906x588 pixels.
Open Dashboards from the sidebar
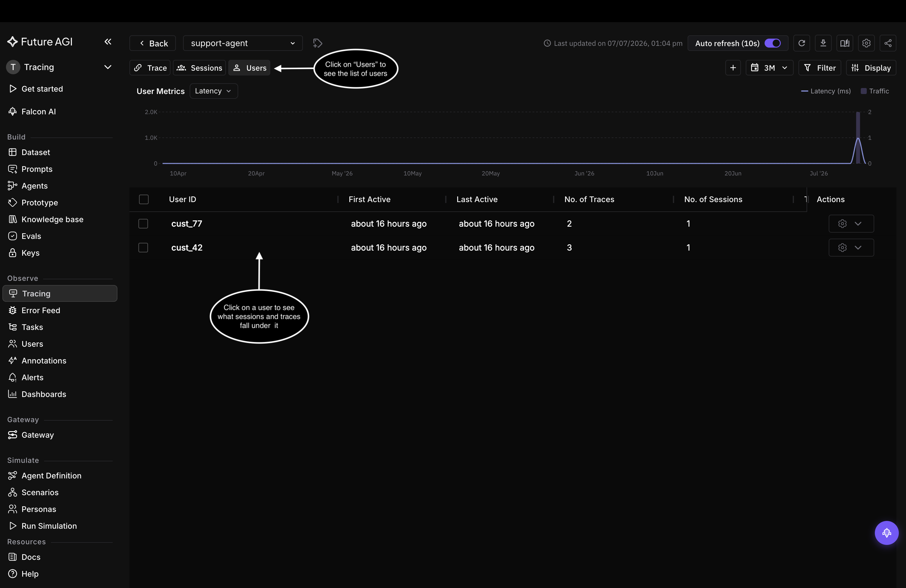[x=44, y=394]
